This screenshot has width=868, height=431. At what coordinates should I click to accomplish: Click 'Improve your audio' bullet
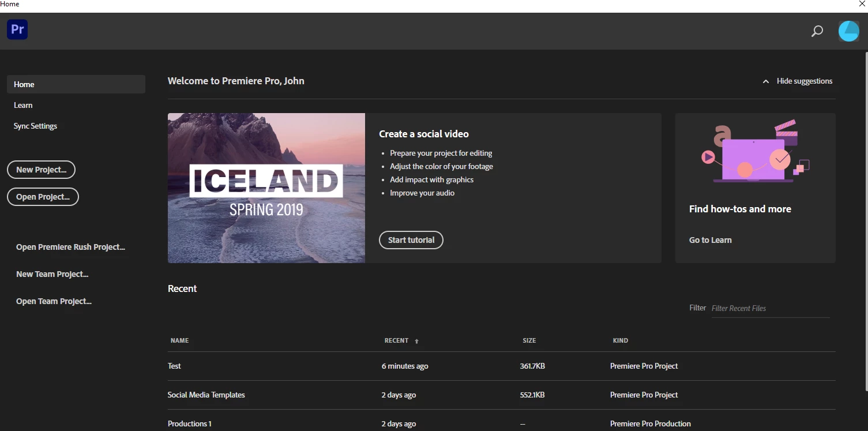[x=422, y=193]
